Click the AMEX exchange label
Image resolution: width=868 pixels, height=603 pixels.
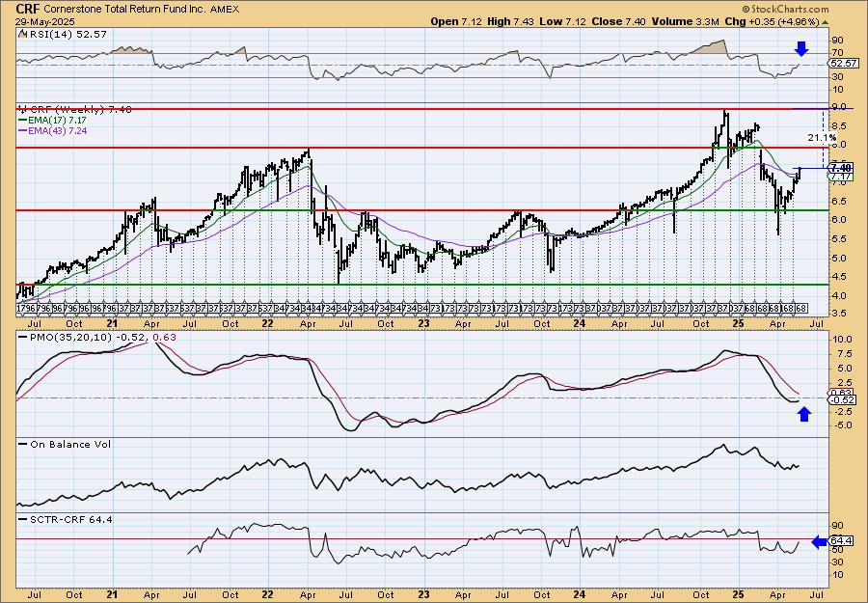[225, 9]
